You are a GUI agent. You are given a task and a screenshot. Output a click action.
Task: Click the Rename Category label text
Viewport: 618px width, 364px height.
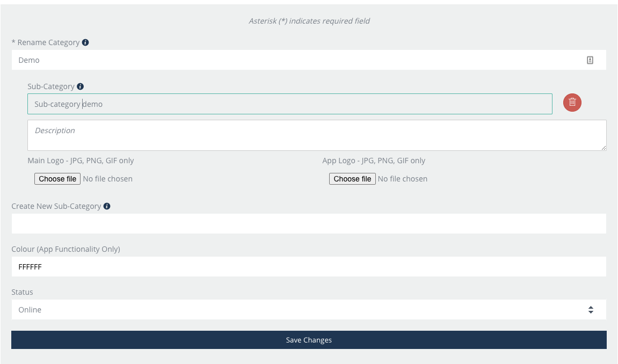tap(48, 42)
